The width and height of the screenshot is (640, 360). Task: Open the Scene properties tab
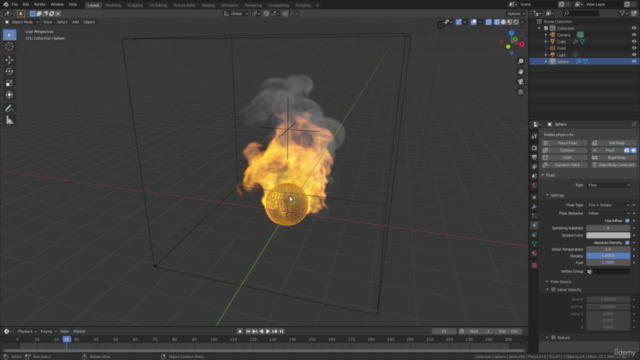(534, 176)
